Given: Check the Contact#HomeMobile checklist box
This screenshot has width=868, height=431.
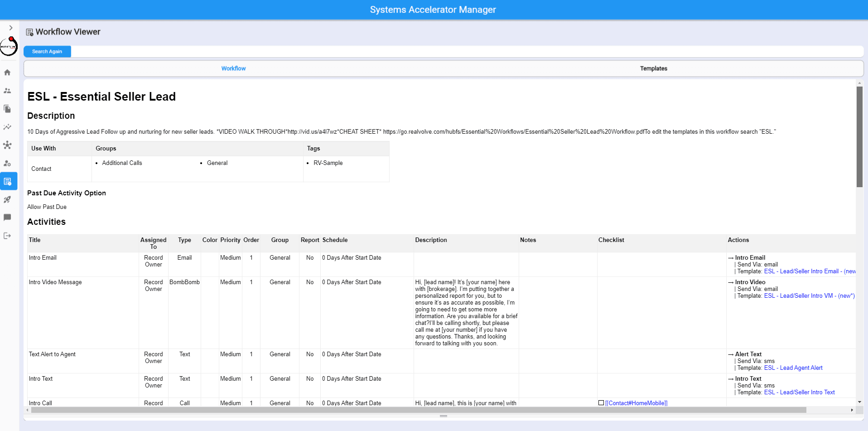Looking at the screenshot, I should [601, 403].
